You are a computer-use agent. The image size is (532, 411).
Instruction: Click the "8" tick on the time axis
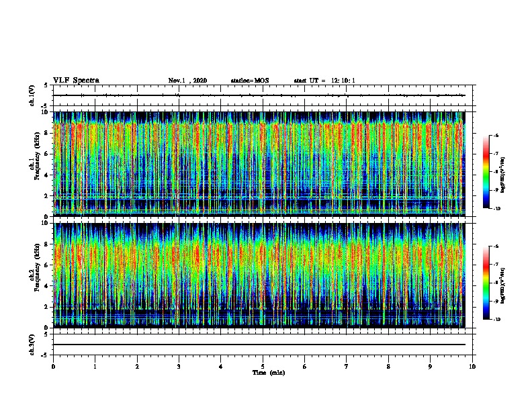(388, 367)
